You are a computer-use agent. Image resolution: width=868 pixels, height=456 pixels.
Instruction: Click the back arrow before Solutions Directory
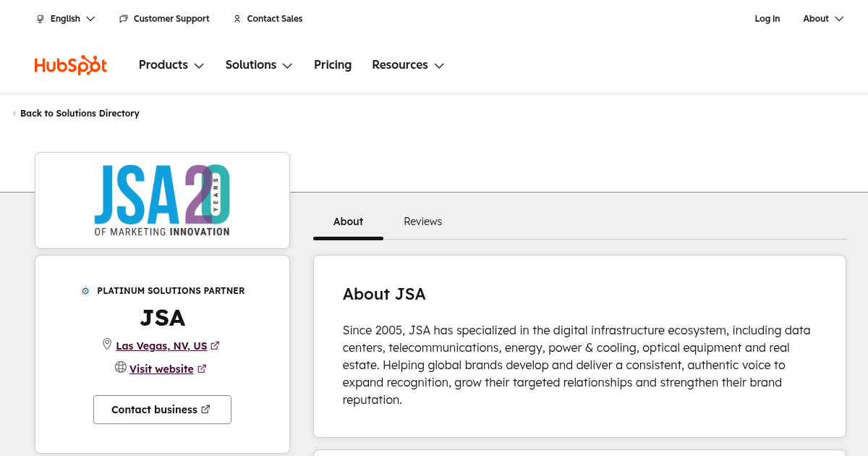(x=14, y=114)
